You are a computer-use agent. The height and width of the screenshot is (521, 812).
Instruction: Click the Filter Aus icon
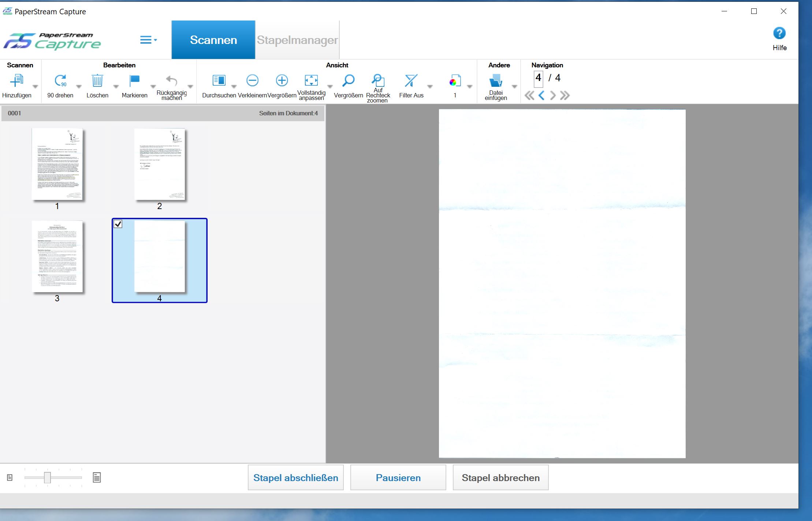(x=411, y=81)
